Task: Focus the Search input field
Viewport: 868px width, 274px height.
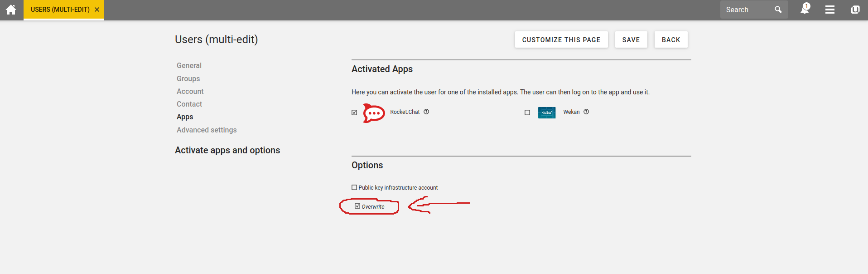Action: pos(747,10)
